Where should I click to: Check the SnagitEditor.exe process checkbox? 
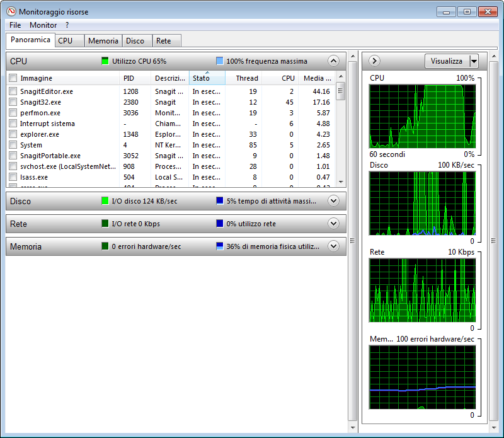[x=13, y=91]
